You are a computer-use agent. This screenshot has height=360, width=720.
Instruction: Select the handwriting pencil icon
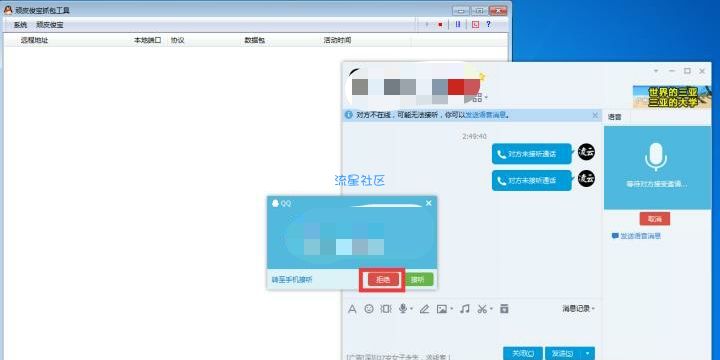tap(424, 309)
